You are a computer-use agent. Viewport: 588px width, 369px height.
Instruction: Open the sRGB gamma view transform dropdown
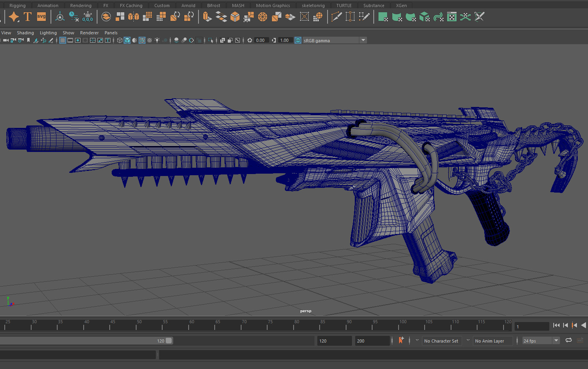(363, 40)
